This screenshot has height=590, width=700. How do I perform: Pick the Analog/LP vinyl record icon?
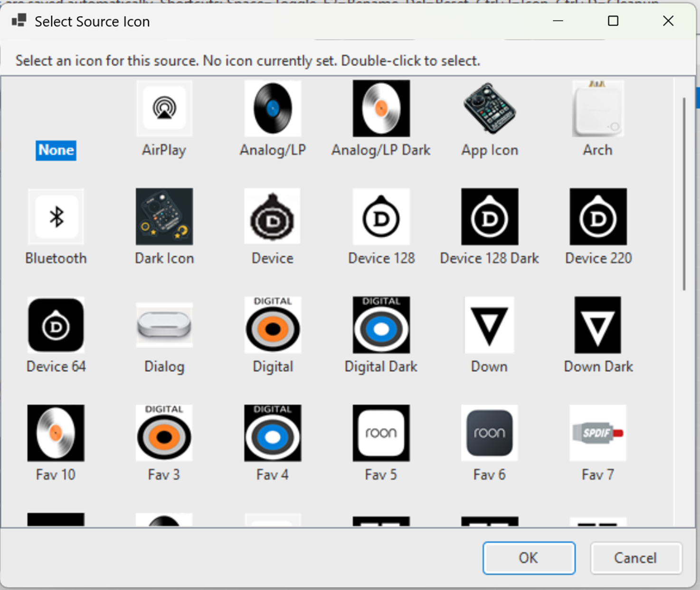point(273,108)
